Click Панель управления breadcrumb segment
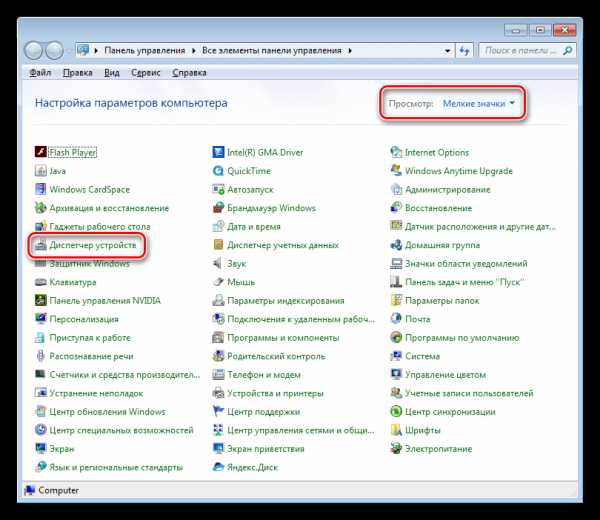The image size is (600, 520). [145, 51]
